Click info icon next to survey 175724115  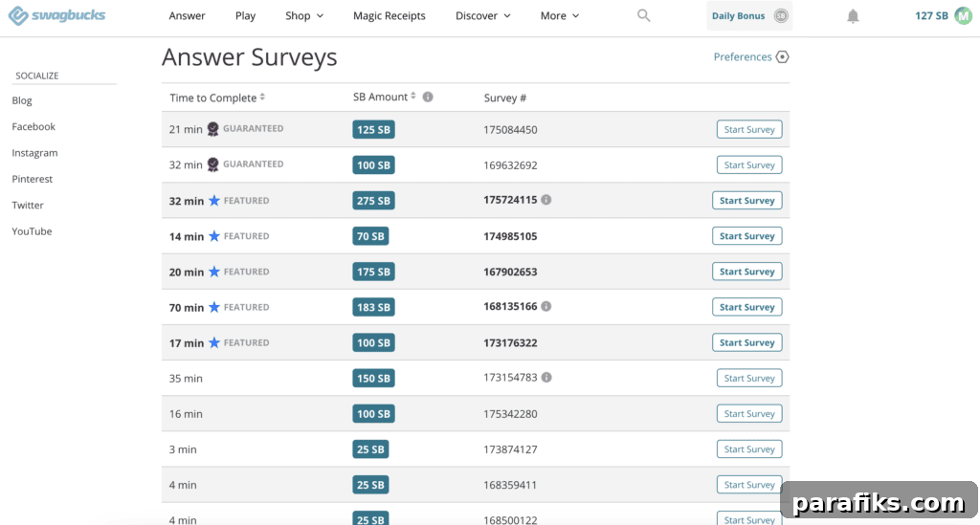546,200
